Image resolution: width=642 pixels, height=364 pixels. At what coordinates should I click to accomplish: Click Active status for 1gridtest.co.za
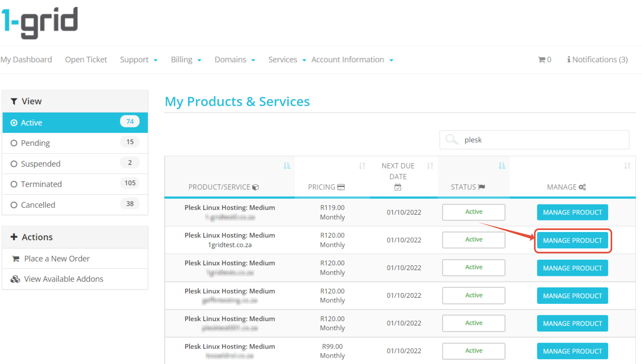click(x=474, y=240)
